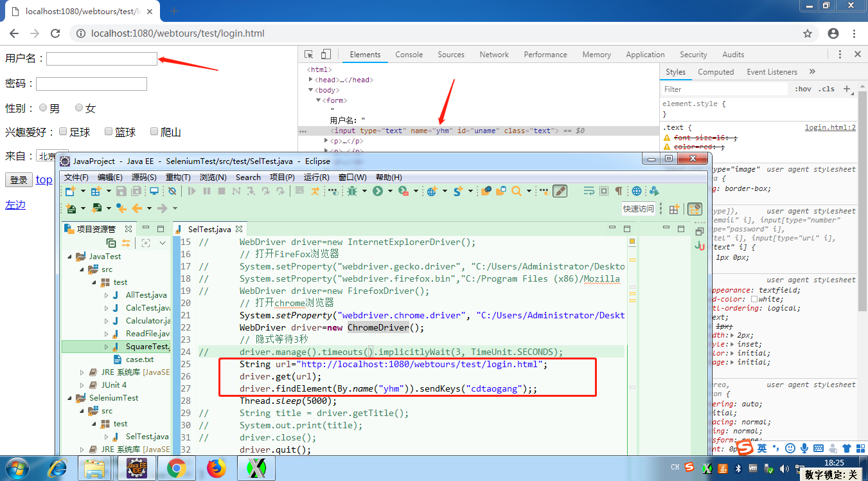868x481 pixels.
Task: Open the 窗口(W) menu in Eclipse
Action: 353,177
